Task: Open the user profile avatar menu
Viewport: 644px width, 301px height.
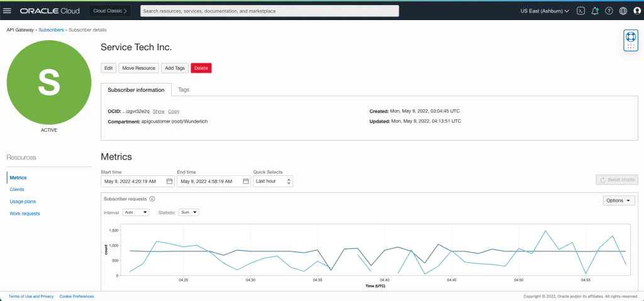Action: (x=637, y=11)
